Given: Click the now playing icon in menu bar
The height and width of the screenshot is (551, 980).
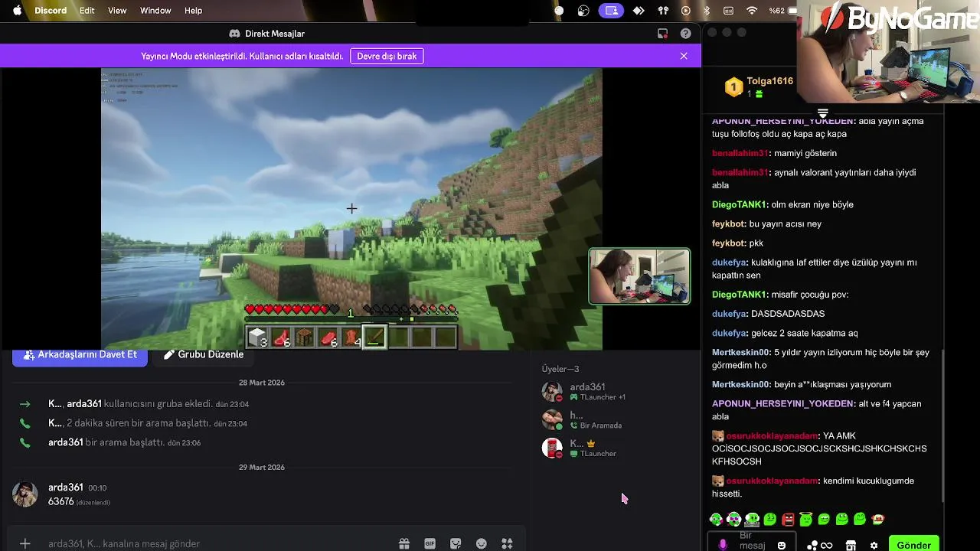Looking at the screenshot, I should click(685, 11).
